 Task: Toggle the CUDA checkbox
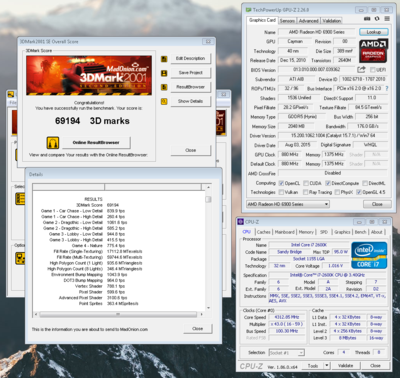click(x=306, y=183)
